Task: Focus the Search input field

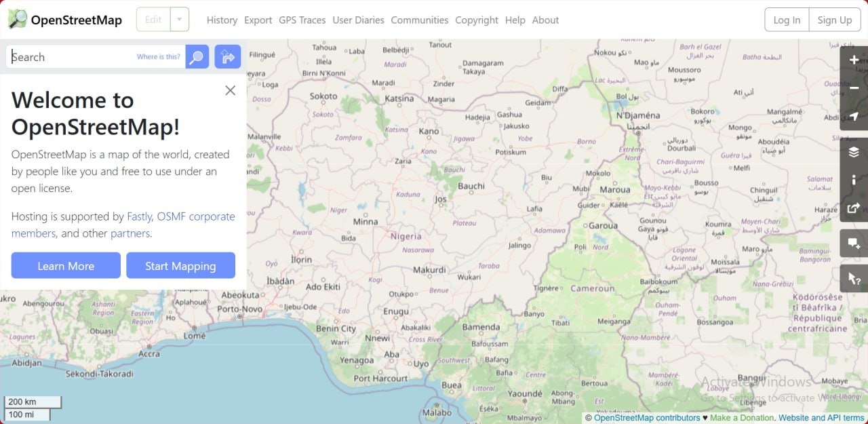Action: (x=96, y=57)
